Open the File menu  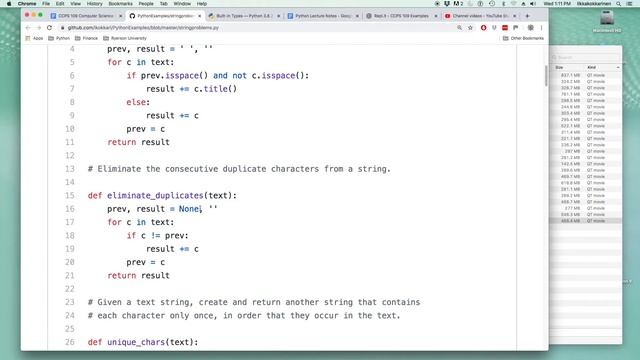point(46,4)
